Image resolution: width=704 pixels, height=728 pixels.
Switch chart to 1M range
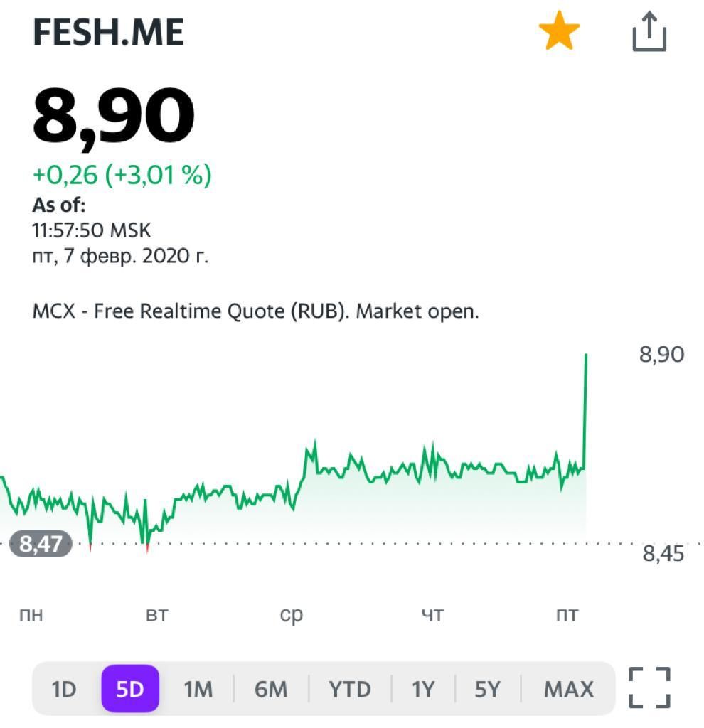tap(198, 689)
